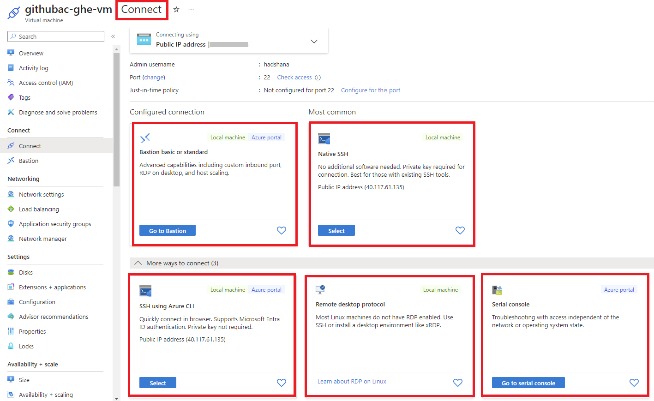
Task: Open Application security groups
Action: tap(55, 224)
